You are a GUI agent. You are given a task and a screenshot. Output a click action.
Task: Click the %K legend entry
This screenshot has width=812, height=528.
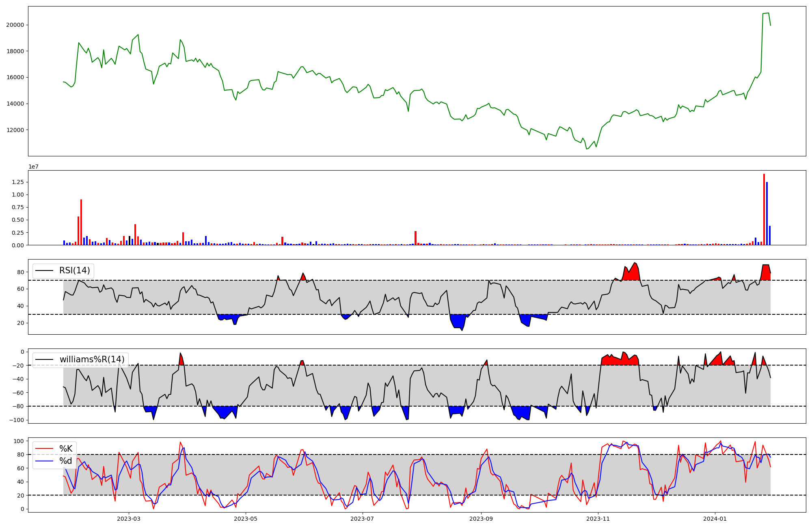(66, 448)
